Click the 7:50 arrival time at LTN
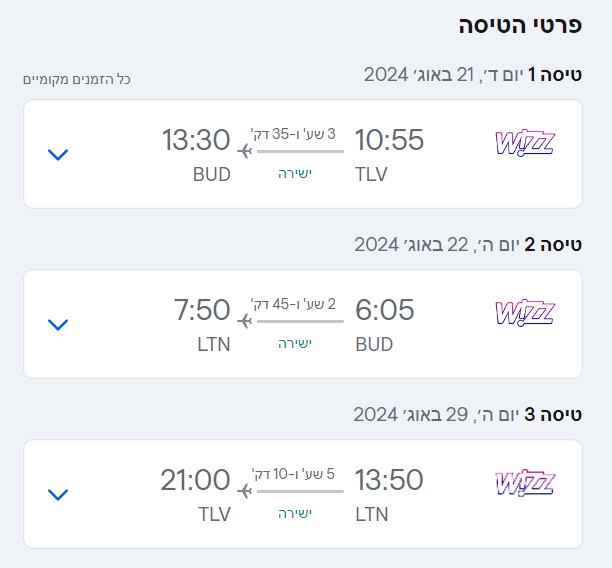This screenshot has width=612, height=568. click(x=202, y=311)
